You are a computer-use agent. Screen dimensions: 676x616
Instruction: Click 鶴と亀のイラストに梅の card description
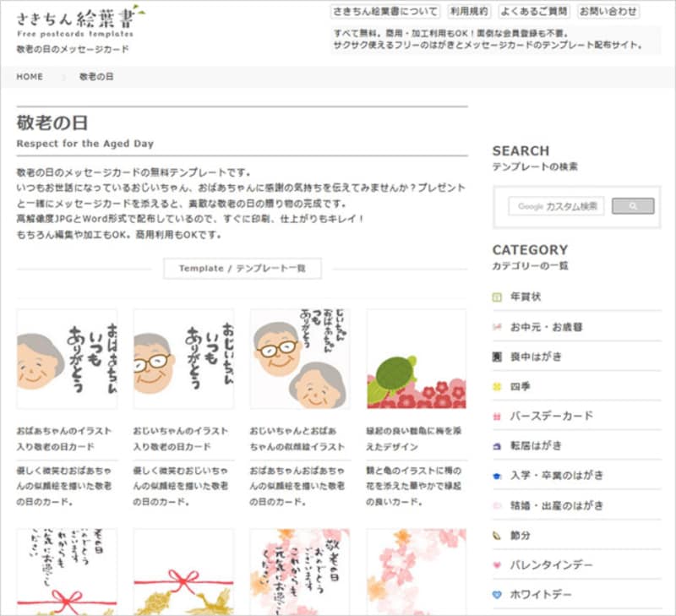(x=414, y=487)
